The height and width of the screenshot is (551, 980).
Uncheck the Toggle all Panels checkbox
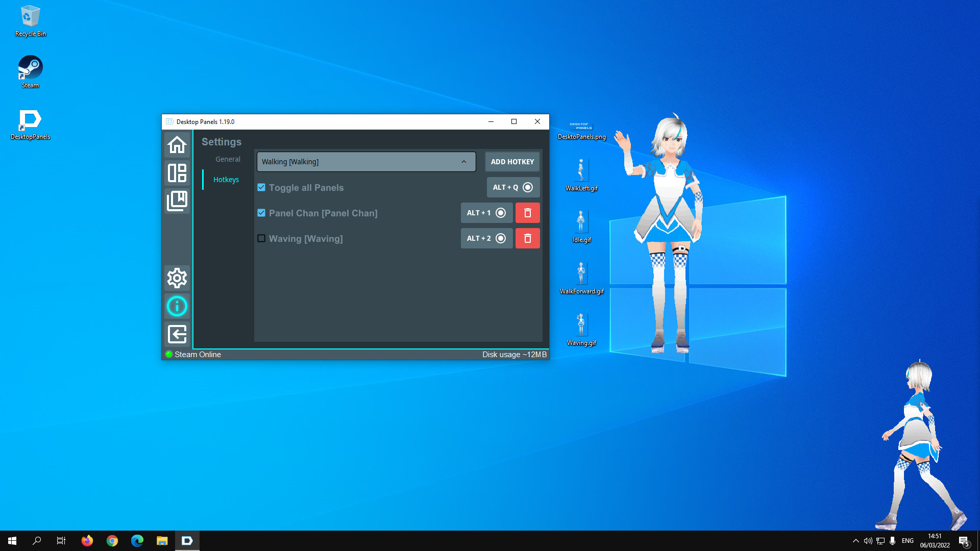(x=261, y=187)
